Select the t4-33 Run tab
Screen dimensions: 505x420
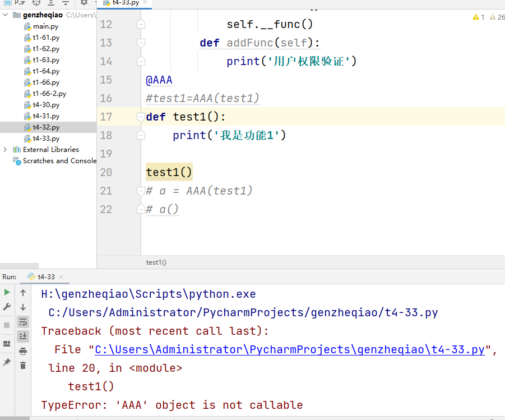pos(46,277)
